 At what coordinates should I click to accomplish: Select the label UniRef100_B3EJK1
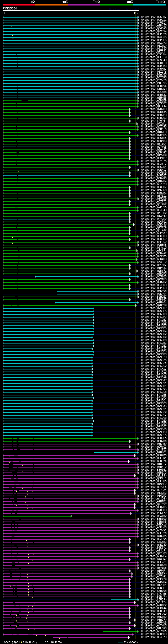pyautogui.click(x=154, y=458)
